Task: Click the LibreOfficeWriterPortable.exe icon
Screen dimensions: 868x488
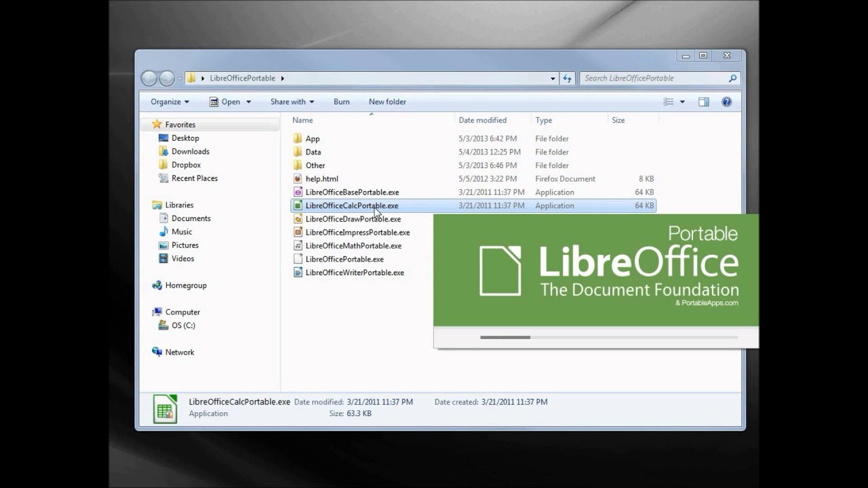Action: click(298, 272)
